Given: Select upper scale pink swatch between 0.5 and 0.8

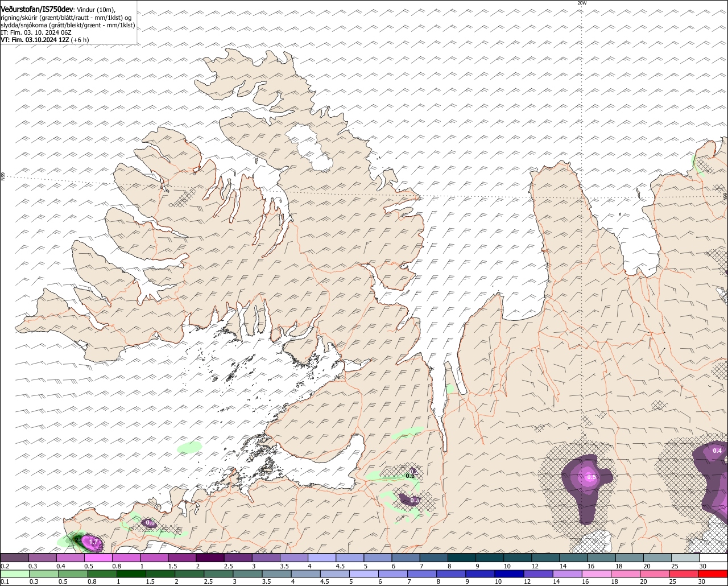Looking at the screenshot, I should [x=98, y=558].
